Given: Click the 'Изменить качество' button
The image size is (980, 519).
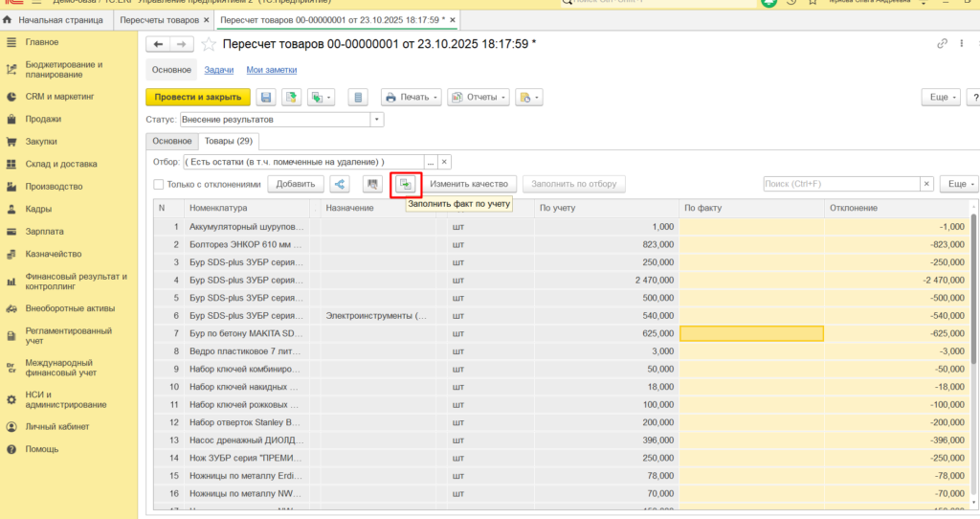Looking at the screenshot, I should (x=469, y=184).
